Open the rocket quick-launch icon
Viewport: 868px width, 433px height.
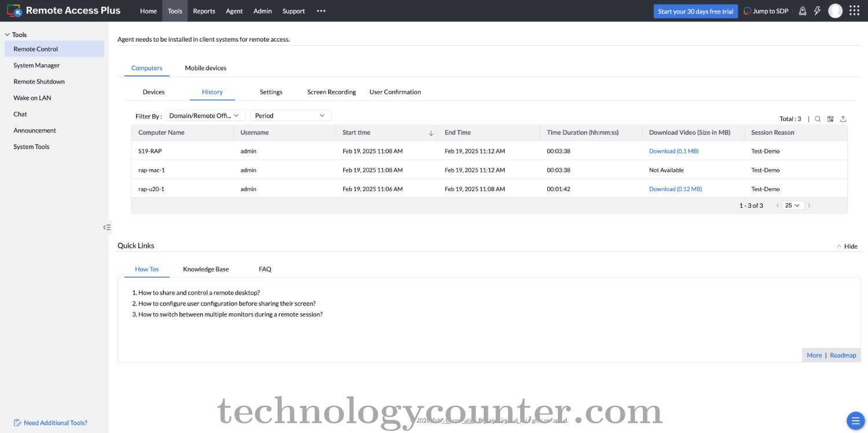[803, 11]
